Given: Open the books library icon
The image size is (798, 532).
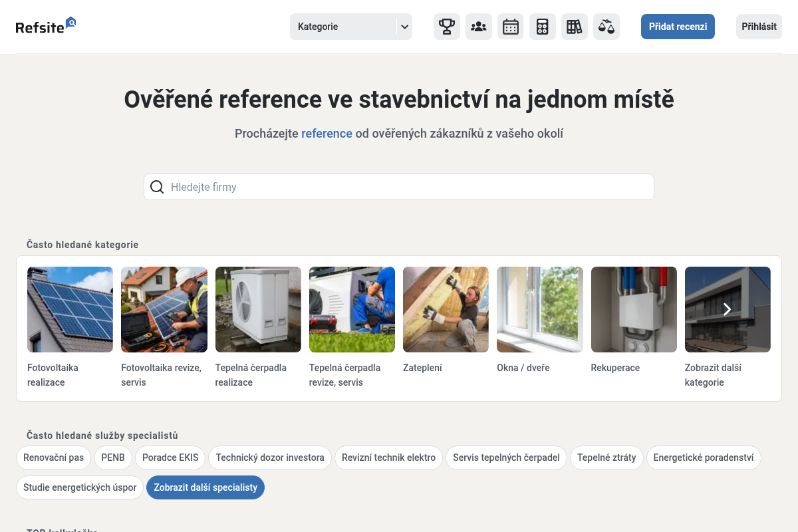Looking at the screenshot, I should 575,27.
